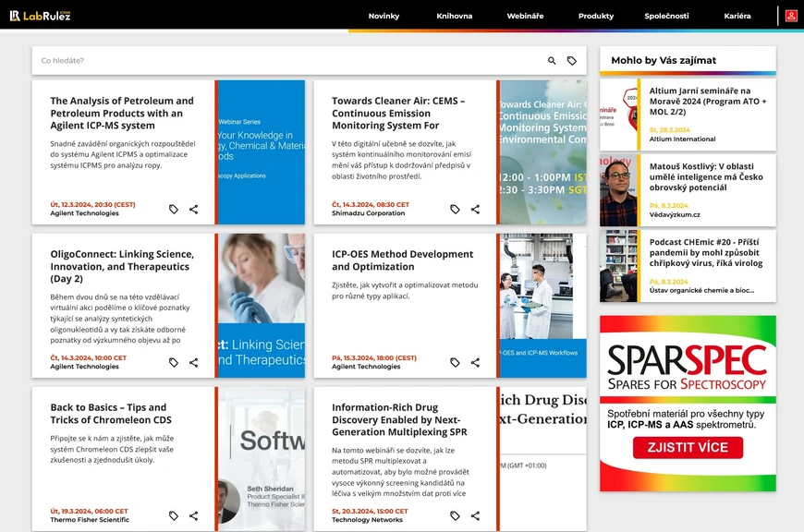Viewport: 804px width, 532px height.
Task: Share the Back to Basics Chromeleon webinar
Action: tap(194, 515)
